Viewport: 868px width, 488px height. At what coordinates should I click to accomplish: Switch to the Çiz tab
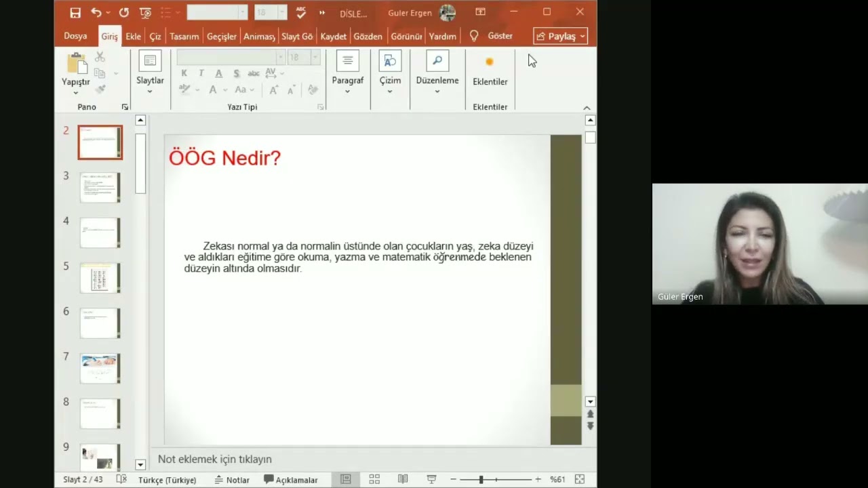155,37
